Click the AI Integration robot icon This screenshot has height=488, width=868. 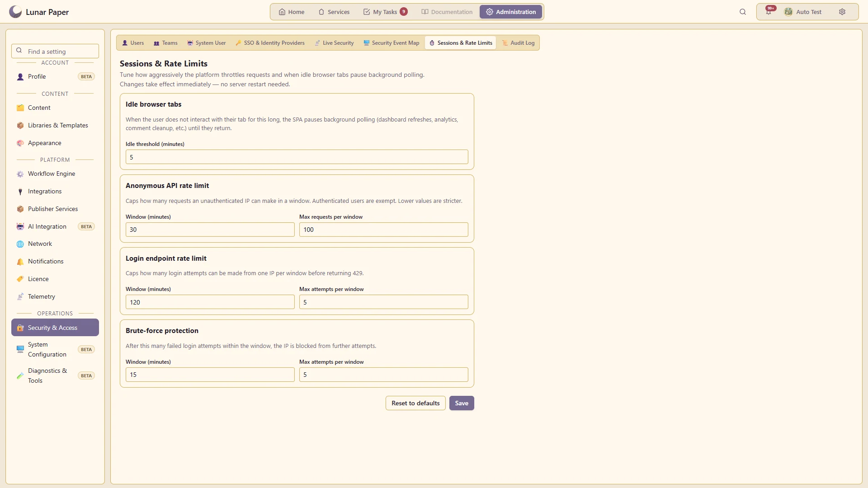tap(20, 227)
